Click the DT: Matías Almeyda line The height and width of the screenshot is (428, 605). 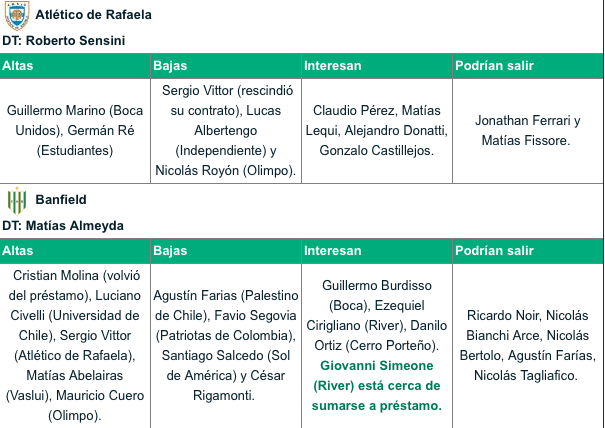point(63,226)
